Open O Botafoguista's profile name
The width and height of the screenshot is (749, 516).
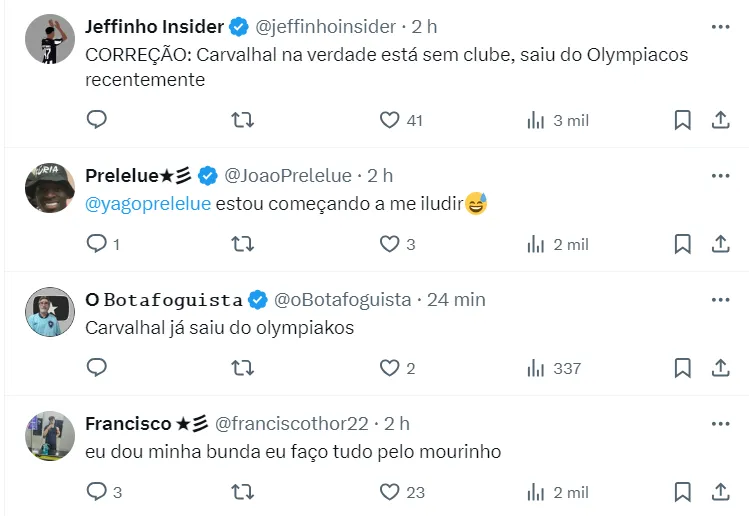(x=164, y=299)
